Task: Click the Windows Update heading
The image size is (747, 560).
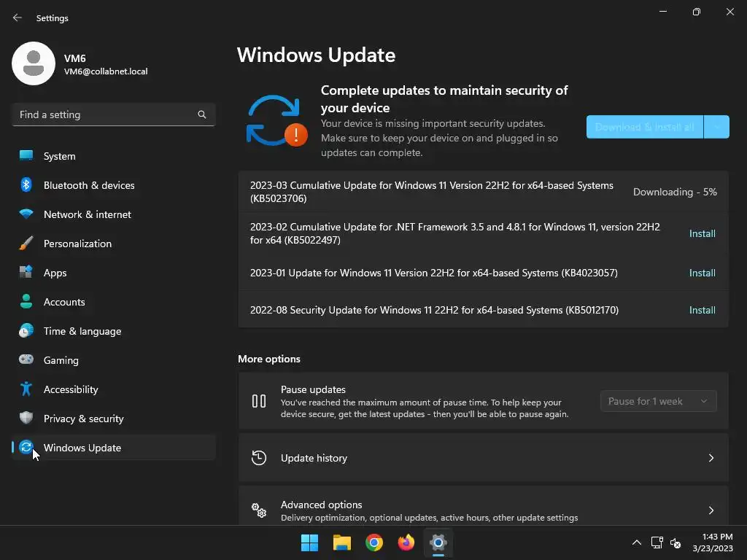Action: 317,55
